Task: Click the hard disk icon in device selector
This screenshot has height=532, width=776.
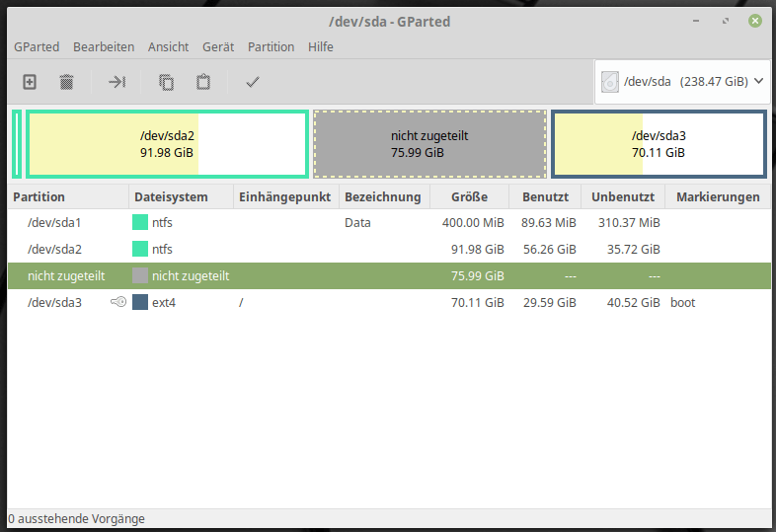Action: point(610,82)
